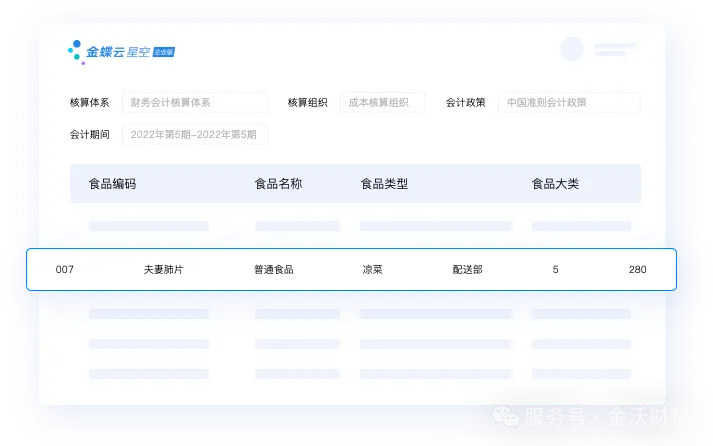Click the 配送部 cell
The width and height of the screenshot is (713, 446).
tap(467, 270)
